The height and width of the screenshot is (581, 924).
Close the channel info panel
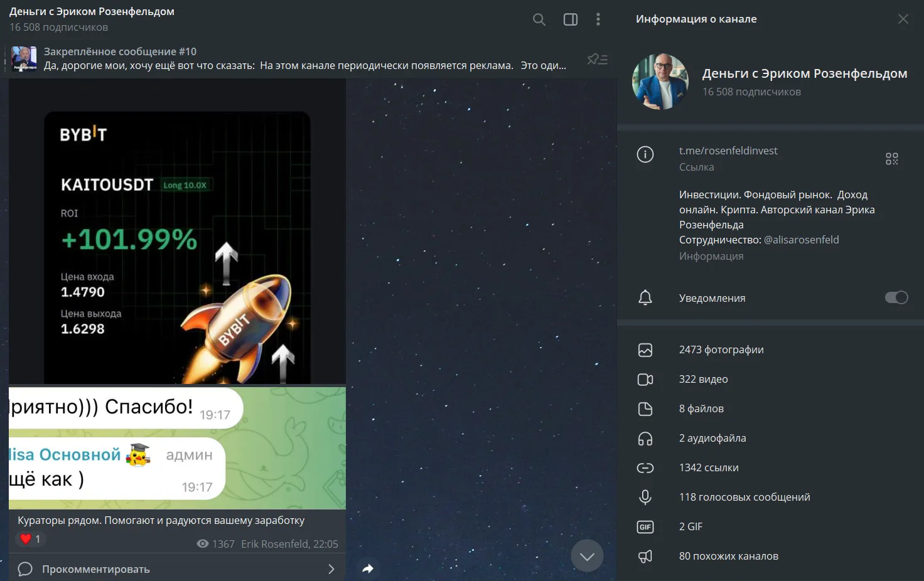[x=903, y=19]
